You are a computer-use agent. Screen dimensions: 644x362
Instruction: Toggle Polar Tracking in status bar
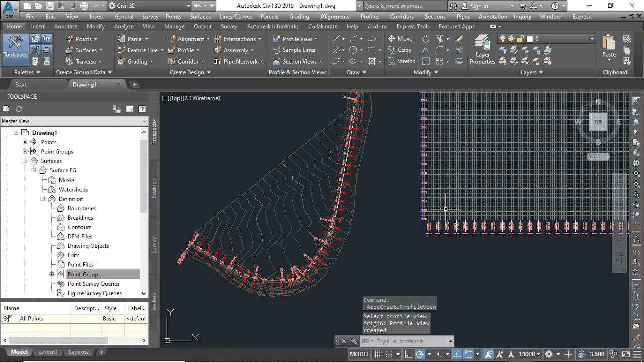420,354
